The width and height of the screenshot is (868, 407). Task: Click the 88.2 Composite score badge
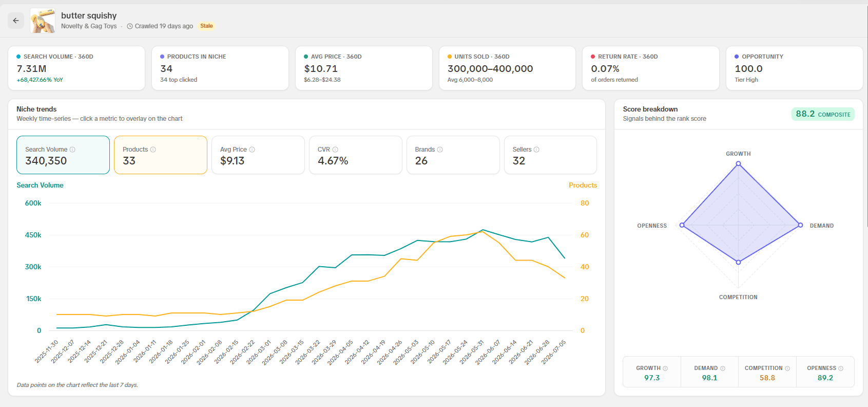pyautogui.click(x=823, y=114)
